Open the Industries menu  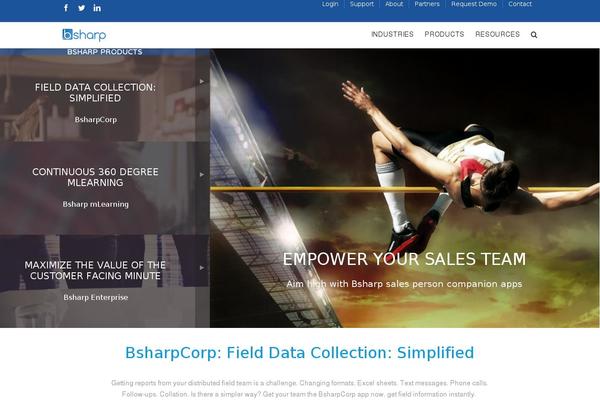392,34
